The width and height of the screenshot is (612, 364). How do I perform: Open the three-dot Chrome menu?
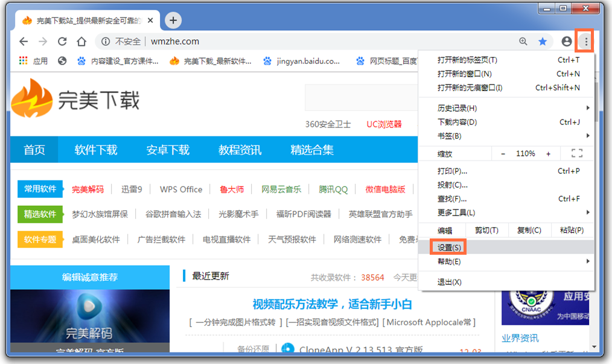(585, 42)
